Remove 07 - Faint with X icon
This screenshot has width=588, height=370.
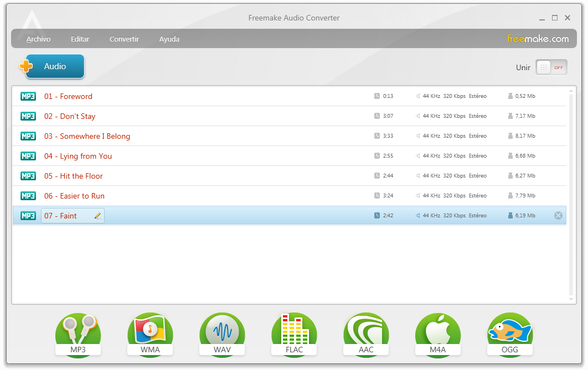click(558, 216)
